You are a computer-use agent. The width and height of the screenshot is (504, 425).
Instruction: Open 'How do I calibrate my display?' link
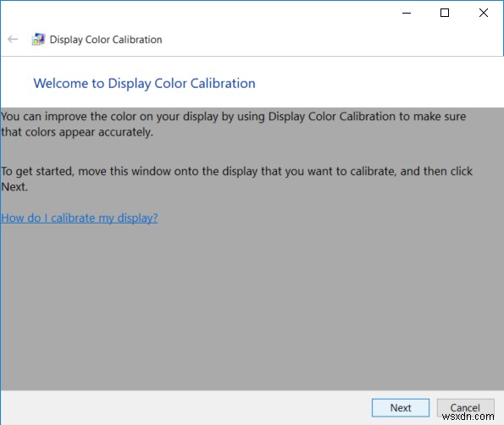pos(80,218)
